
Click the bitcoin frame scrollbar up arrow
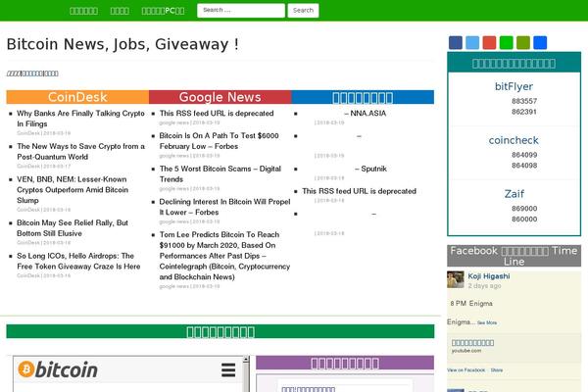coord(246,360)
